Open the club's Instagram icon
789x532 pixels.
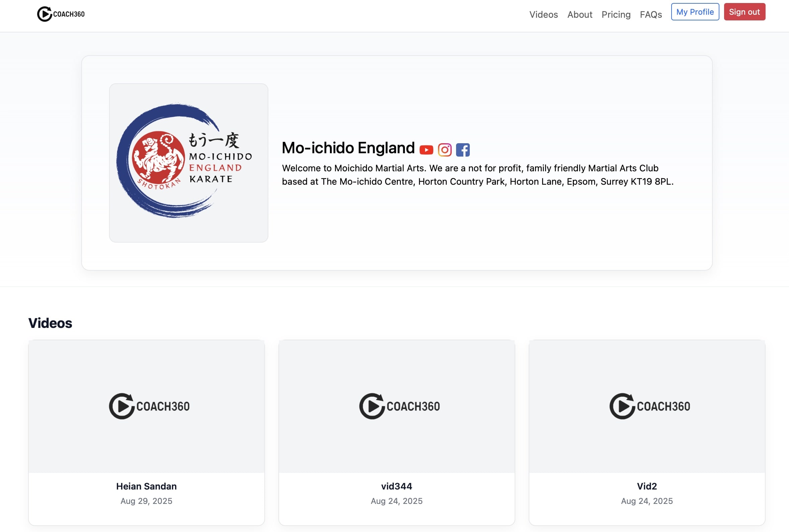tap(444, 150)
